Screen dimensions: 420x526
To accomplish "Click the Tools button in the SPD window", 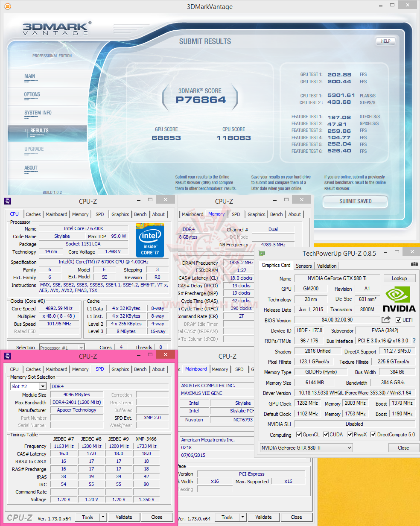I will 87,517.
